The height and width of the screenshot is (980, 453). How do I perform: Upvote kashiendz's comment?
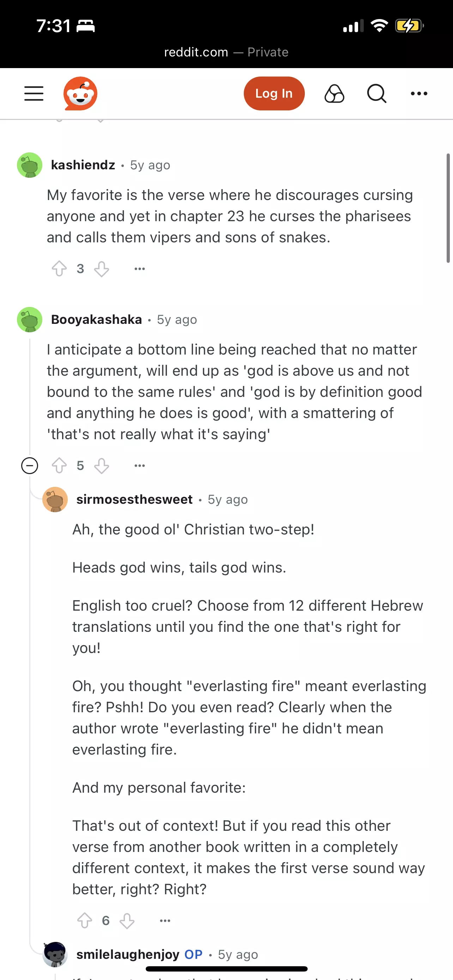[x=59, y=268]
